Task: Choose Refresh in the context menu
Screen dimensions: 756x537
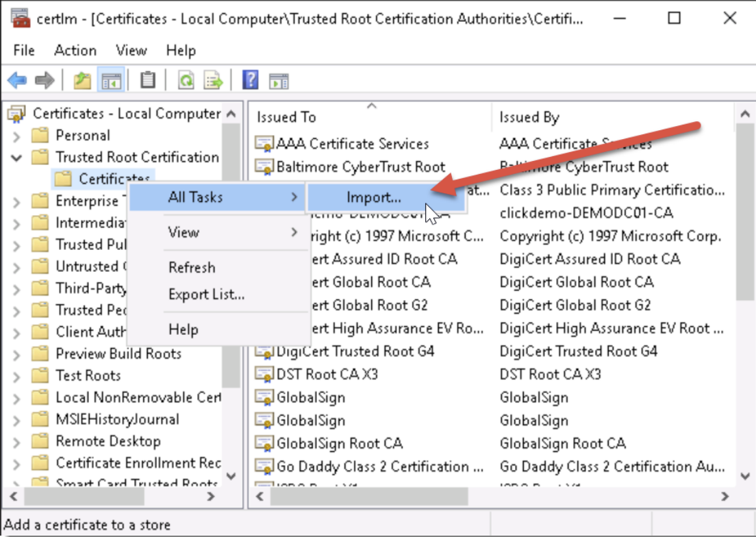Action: [x=217, y=268]
